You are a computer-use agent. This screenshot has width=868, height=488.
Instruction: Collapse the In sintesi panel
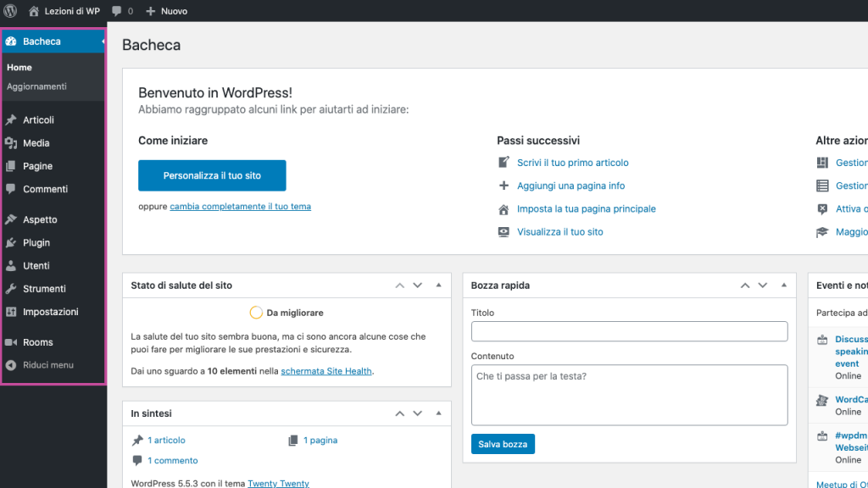click(x=438, y=413)
